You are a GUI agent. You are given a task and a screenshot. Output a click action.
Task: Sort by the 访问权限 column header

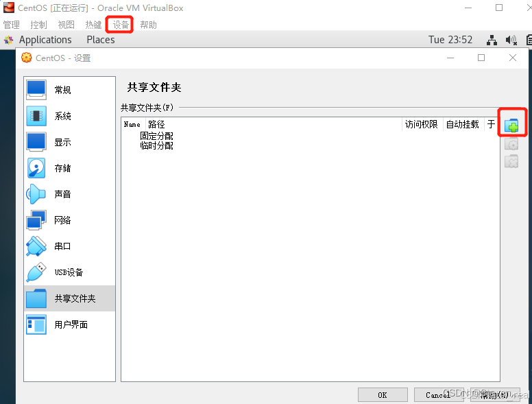[x=422, y=124]
